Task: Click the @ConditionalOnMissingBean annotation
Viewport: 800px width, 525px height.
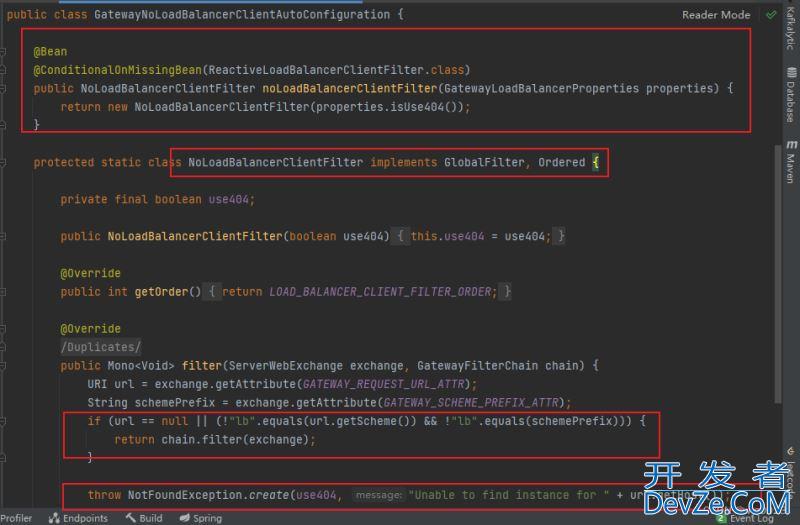Action: click(117, 70)
